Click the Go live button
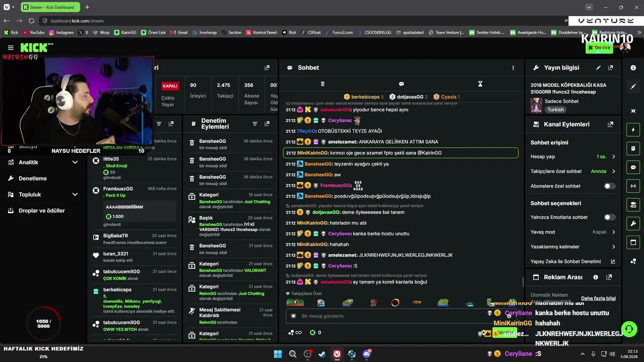Image resolution: width=644 pixels, height=362 pixels. pyautogui.click(x=599, y=48)
